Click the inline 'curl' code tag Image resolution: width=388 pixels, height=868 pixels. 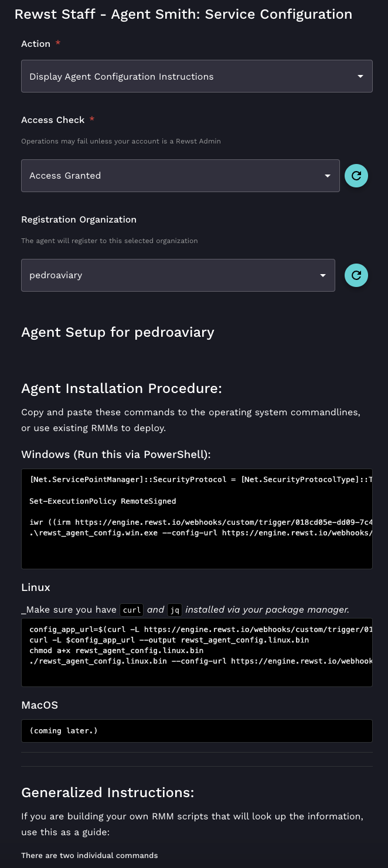[x=132, y=610]
